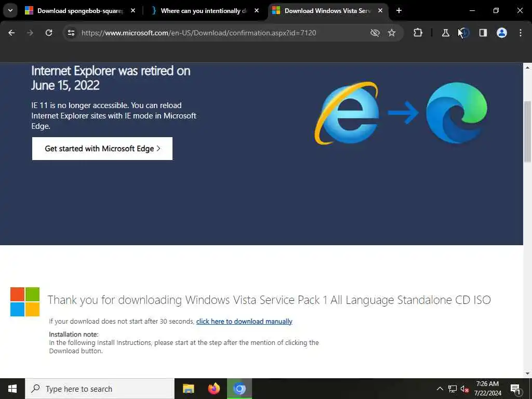Open File Explorer from the taskbar

tap(188, 389)
